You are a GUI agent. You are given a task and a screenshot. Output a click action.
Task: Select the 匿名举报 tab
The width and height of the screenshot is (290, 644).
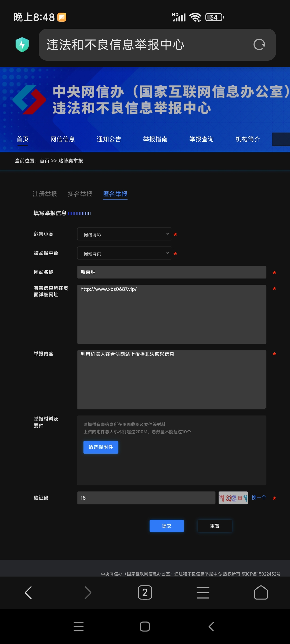pos(115,194)
